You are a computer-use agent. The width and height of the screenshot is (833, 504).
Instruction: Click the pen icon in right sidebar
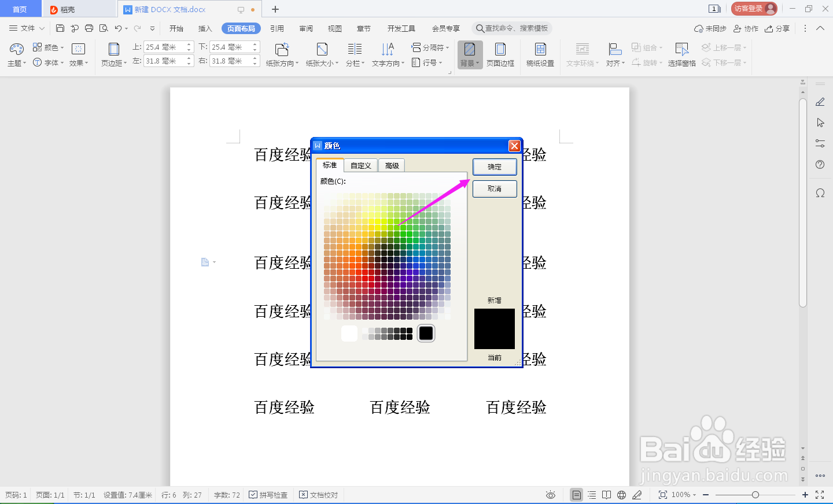click(820, 102)
